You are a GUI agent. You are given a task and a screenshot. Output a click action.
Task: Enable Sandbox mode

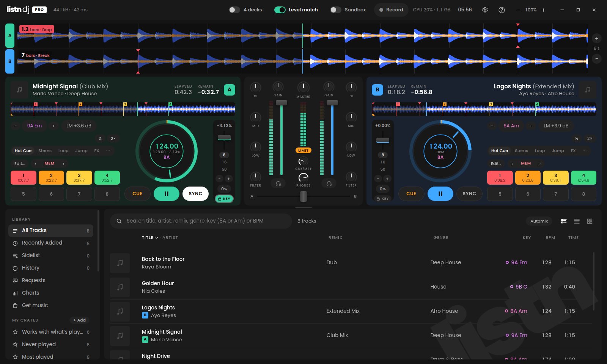336,10
